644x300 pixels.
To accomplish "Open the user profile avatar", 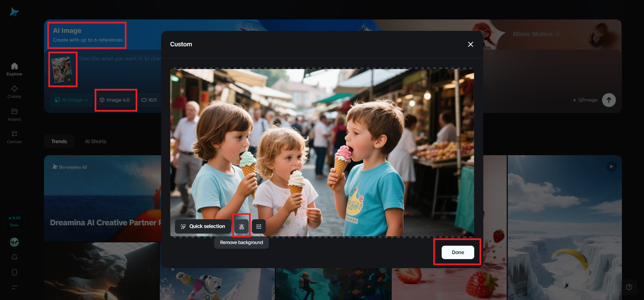I will pyautogui.click(x=14, y=242).
